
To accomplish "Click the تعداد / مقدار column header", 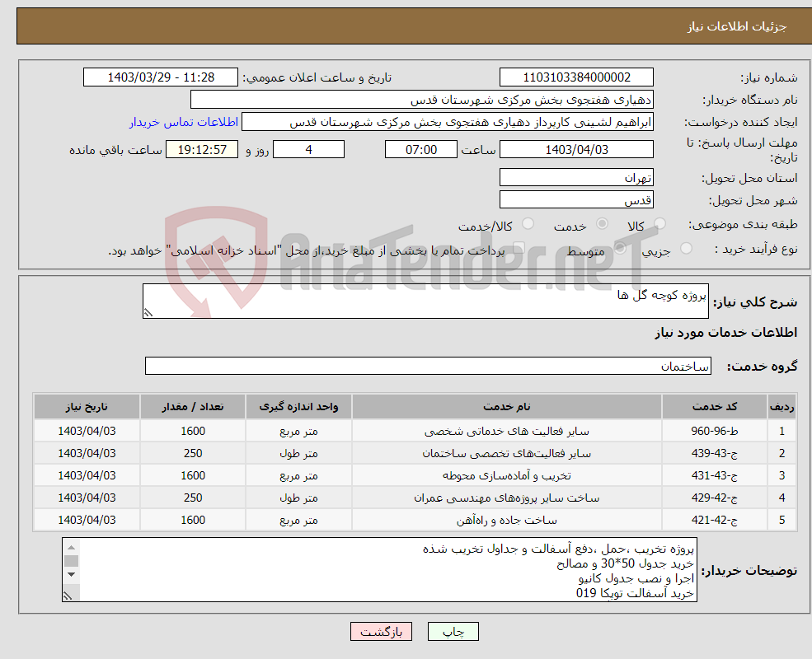I will coord(193,407).
